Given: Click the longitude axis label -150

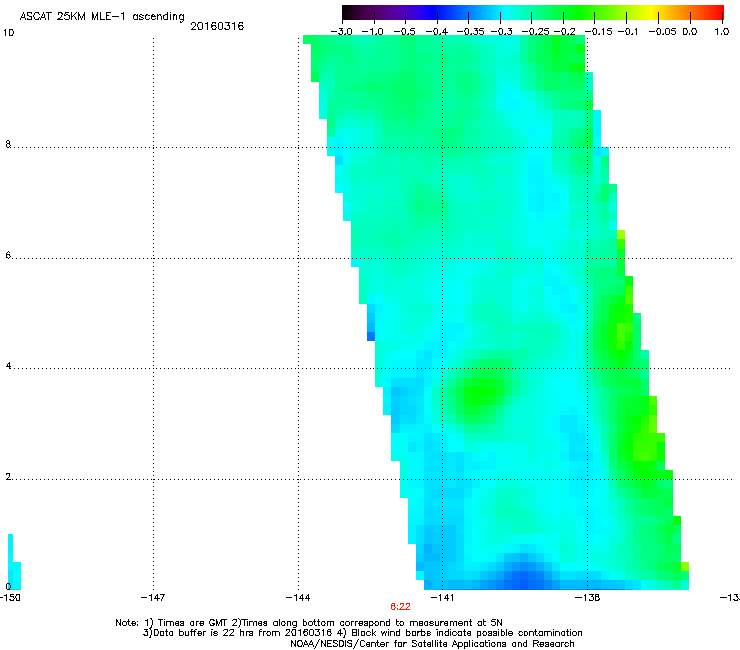Looking at the screenshot, I should pos(10,598).
